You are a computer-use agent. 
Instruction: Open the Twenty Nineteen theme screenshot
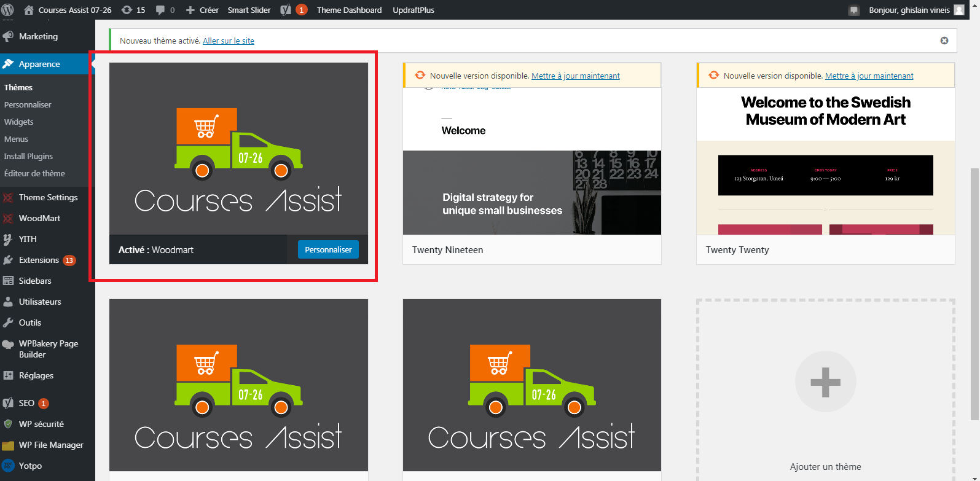pos(532,161)
